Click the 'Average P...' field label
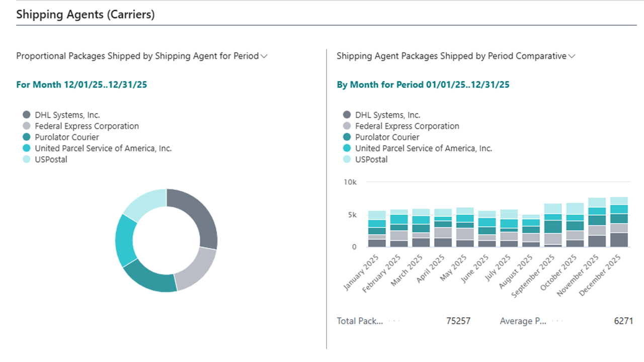This screenshot has width=644, height=362. [x=523, y=321]
